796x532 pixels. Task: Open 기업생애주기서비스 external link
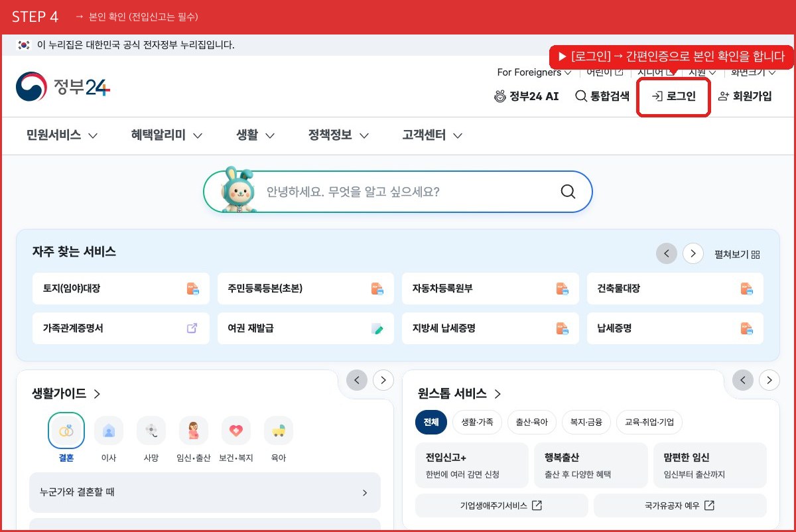[x=501, y=505]
